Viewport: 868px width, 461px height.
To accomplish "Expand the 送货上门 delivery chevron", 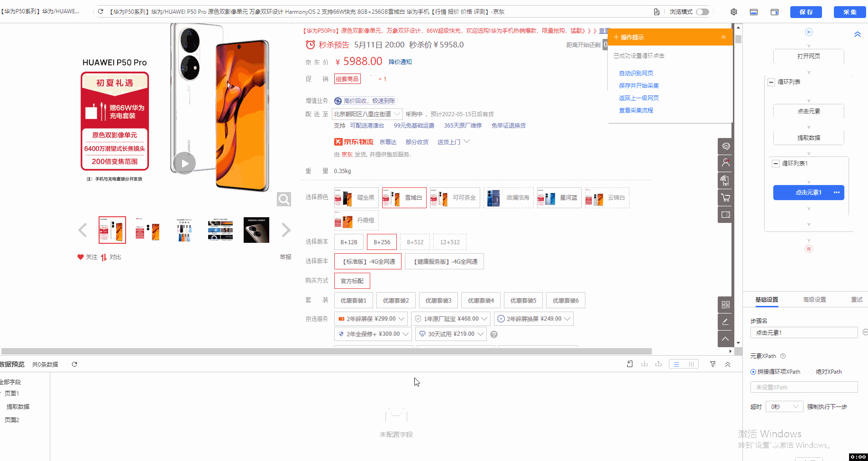I will click(x=467, y=141).
